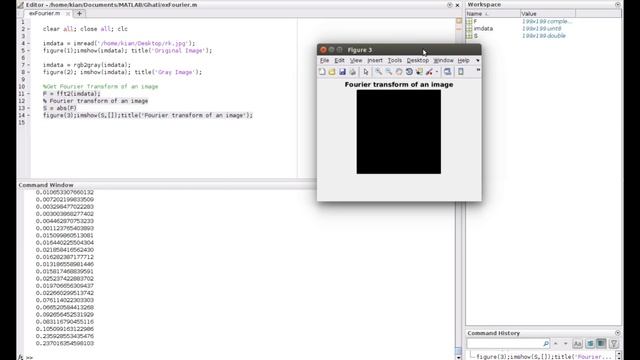Screen dimensions: 640x360
Task: Print the figure with the printer icon
Action: (x=352, y=72)
